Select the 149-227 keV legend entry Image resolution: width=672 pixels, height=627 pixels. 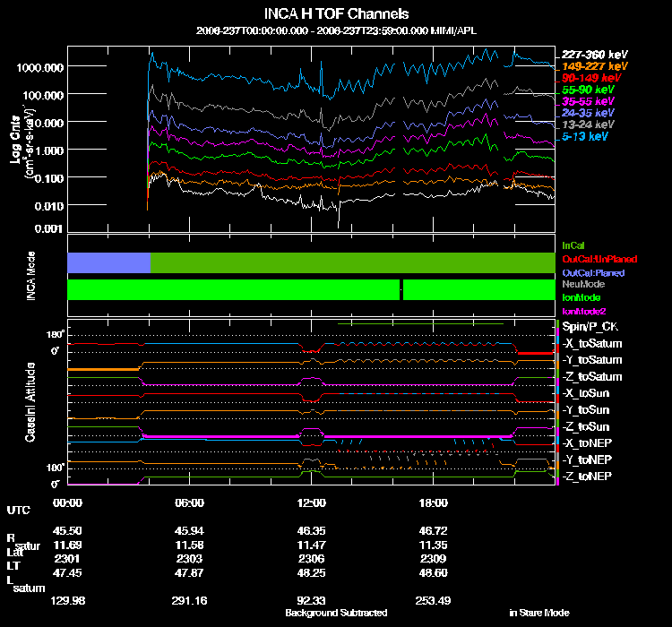point(594,66)
